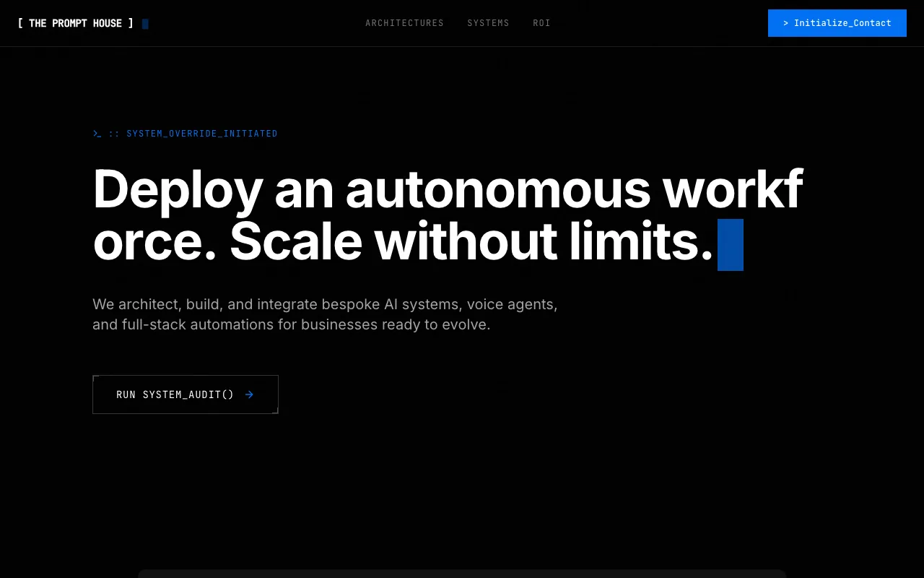The image size is (924, 578).
Task: Click THE PROMPT HOUSE logo to go home
Action: point(75,23)
